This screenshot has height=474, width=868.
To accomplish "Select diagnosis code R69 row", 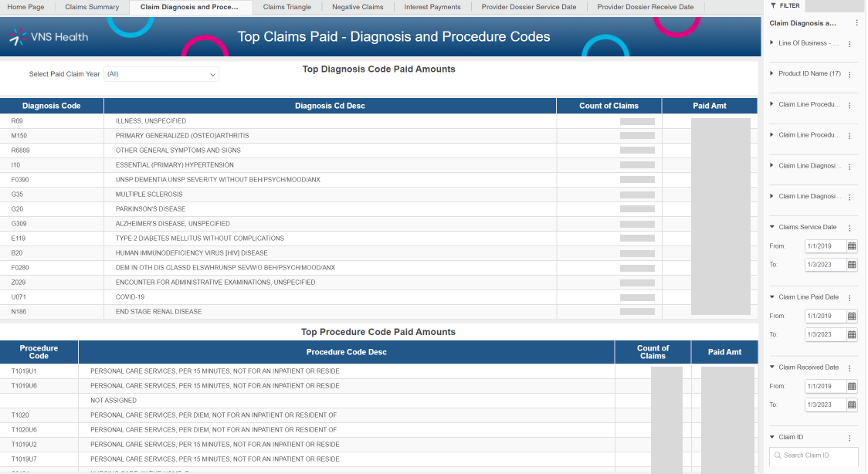I will 378,121.
